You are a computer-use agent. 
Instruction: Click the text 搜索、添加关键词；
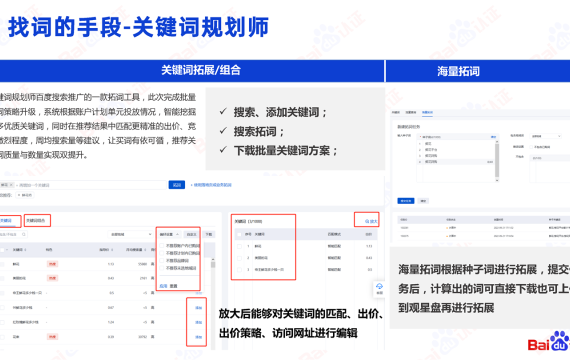click(280, 112)
